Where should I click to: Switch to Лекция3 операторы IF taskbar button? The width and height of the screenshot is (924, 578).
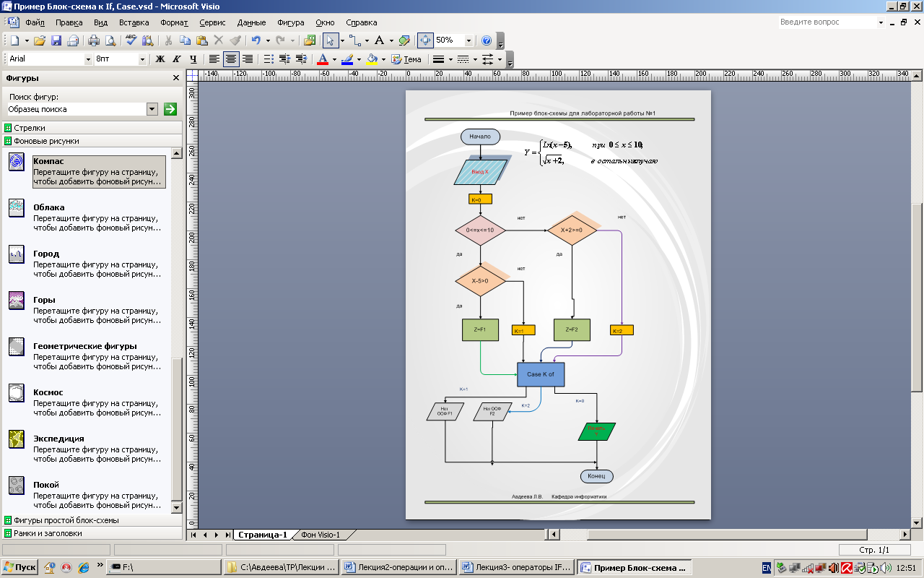[517, 567]
